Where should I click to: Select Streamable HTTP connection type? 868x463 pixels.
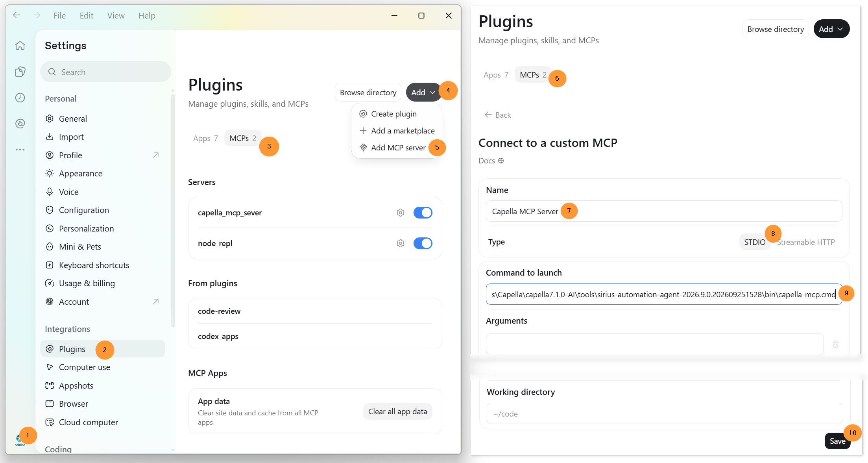[806, 242]
